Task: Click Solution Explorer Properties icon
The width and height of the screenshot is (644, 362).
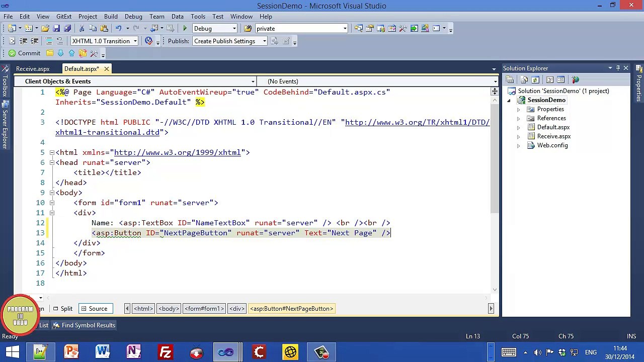Action: pos(510,80)
